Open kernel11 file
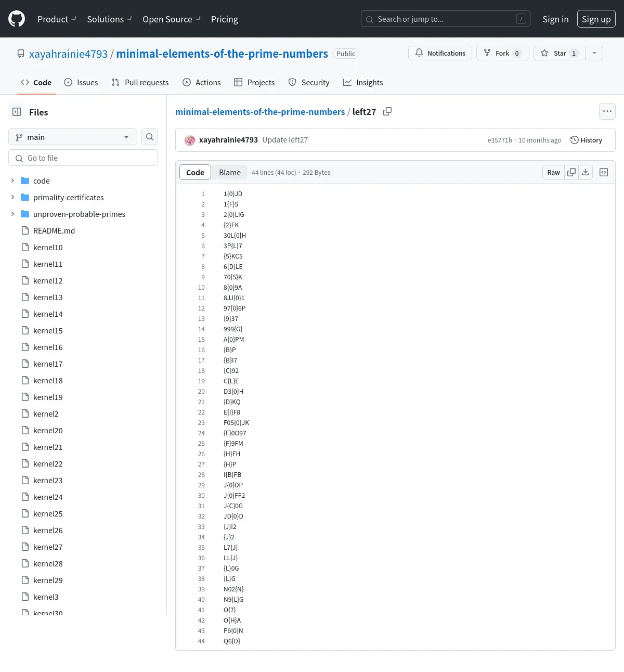Viewport: 624px width, 672px height. 48,264
